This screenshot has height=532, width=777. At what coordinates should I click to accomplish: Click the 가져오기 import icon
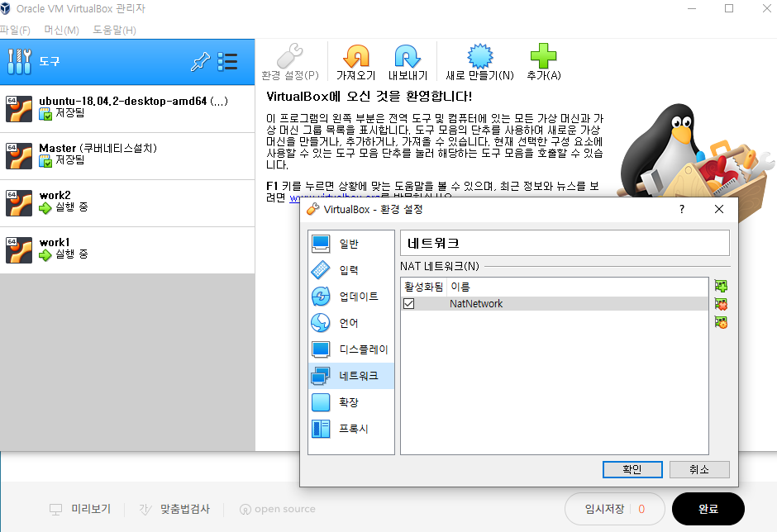pyautogui.click(x=355, y=55)
